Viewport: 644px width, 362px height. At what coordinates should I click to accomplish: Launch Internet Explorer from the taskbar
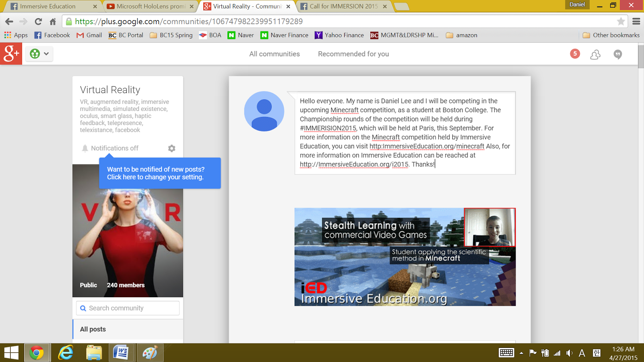tap(66, 353)
